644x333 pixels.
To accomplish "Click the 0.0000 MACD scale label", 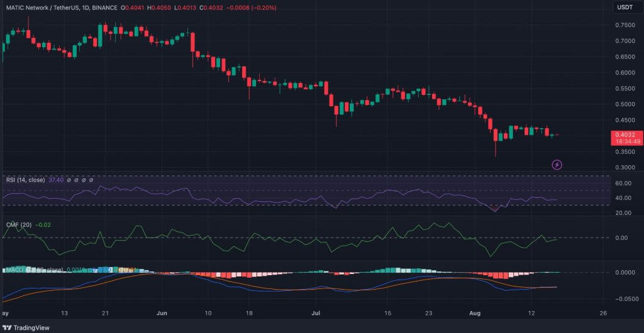I will pos(625,272).
